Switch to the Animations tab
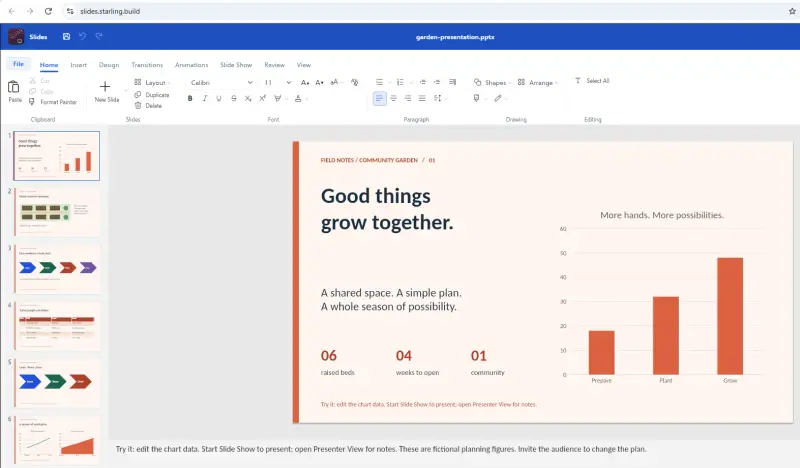800x468 pixels. pyautogui.click(x=191, y=65)
